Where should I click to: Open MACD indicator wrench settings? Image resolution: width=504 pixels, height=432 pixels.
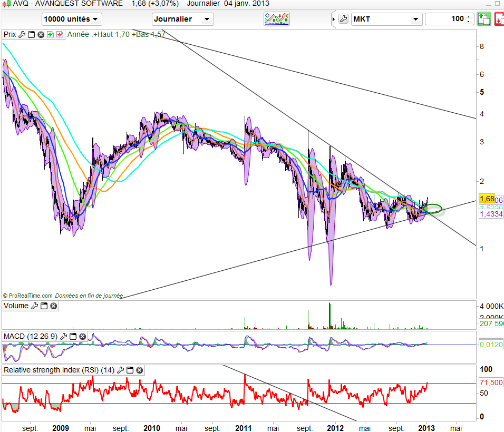64,336
